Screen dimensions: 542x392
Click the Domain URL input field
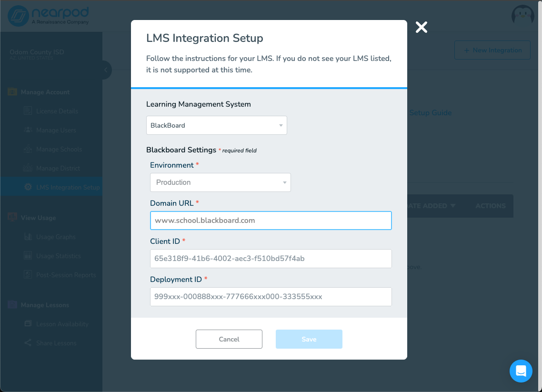[271, 221]
